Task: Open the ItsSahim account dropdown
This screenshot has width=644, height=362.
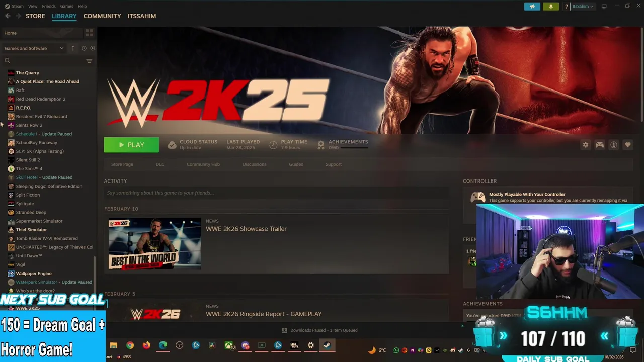Action: point(583,7)
